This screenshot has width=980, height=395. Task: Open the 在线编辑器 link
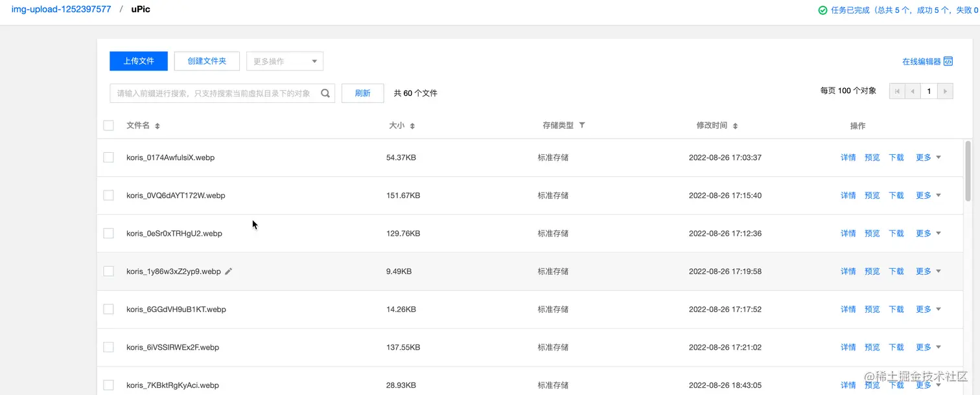tap(921, 62)
